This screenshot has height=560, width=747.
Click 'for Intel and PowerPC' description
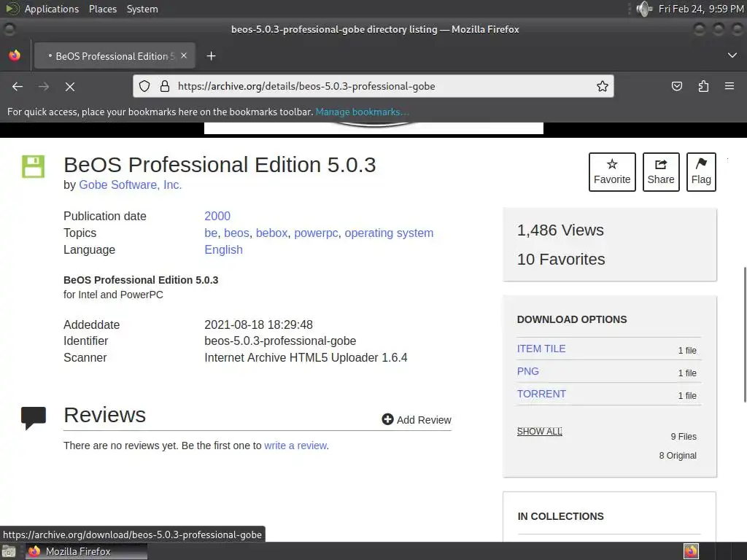113,295
